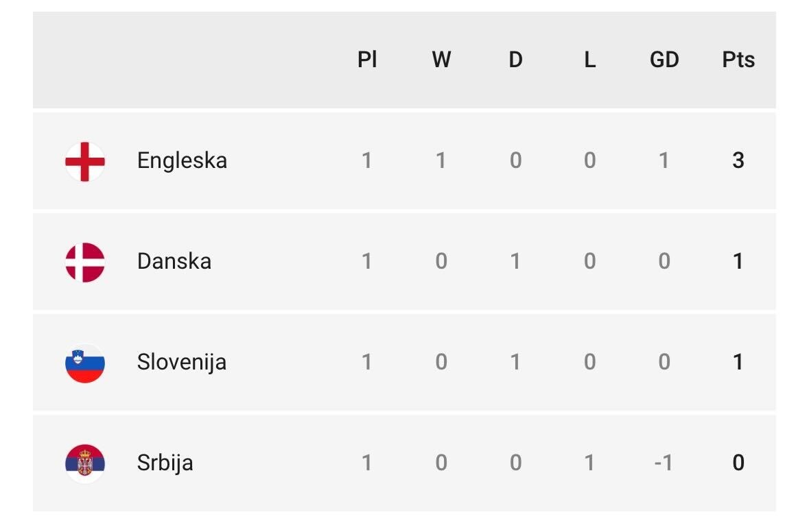Image resolution: width=809 pixels, height=532 pixels.
Task: Select Danska's draws value
Action: click(x=515, y=261)
